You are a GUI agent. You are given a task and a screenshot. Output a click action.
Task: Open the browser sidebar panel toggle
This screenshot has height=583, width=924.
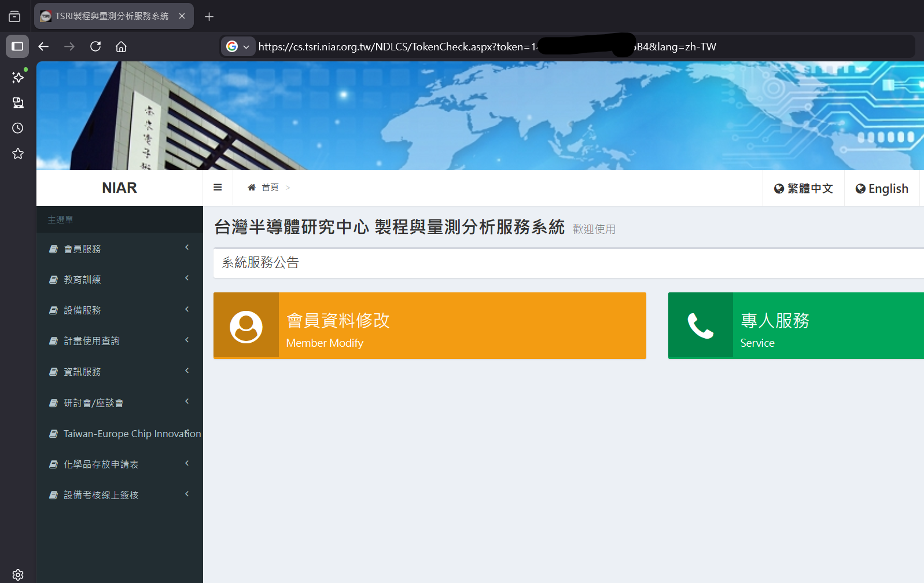click(x=17, y=46)
